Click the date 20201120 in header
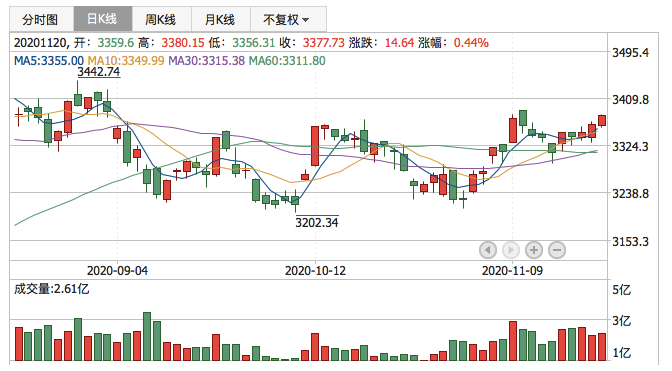Screen dimensions: 672x371 pyautogui.click(x=40, y=43)
